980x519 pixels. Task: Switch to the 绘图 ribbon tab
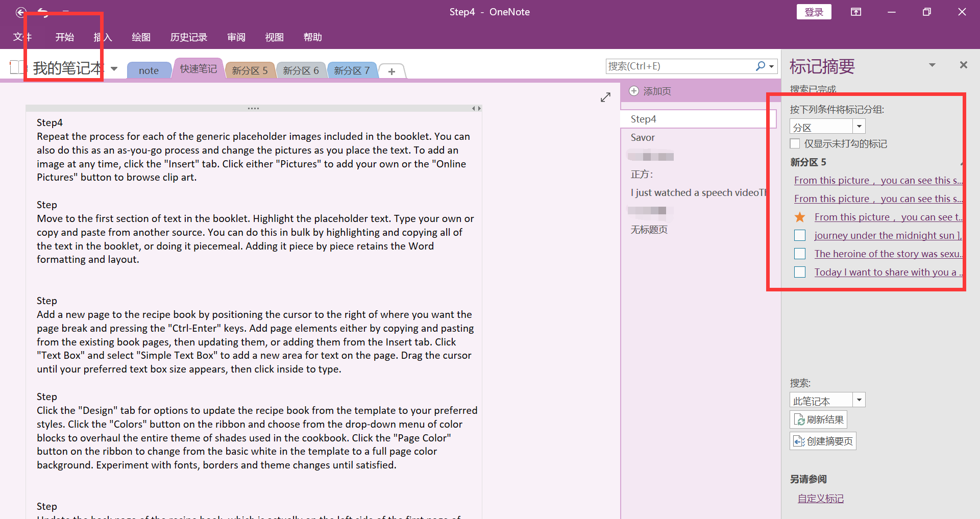tap(141, 37)
